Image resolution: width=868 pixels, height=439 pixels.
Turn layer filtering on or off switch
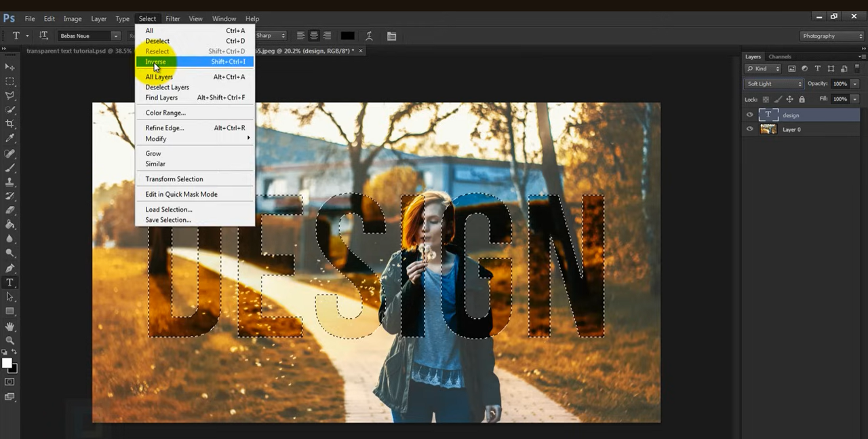(858, 69)
